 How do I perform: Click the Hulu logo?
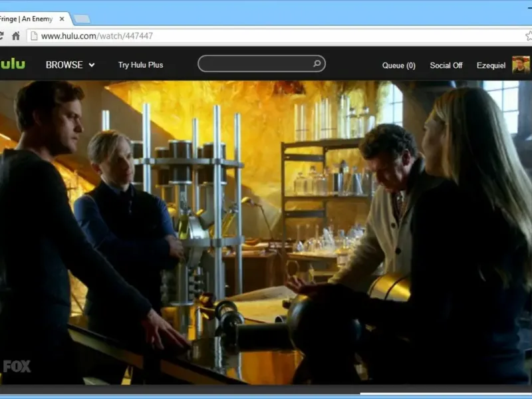pos(13,64)
